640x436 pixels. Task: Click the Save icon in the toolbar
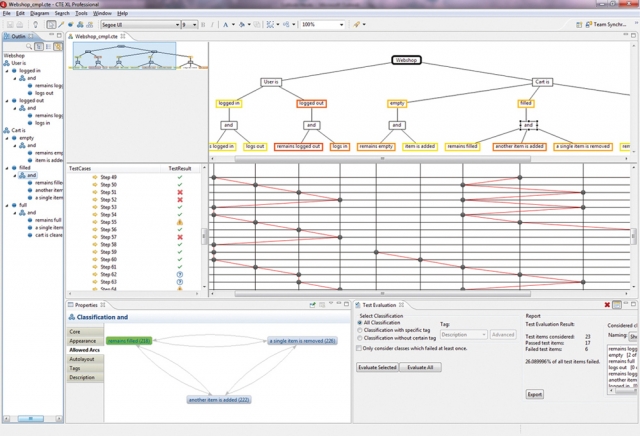tap(10, 24)
